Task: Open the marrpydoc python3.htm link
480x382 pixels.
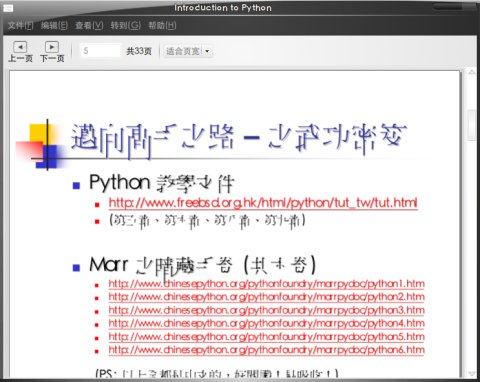Action: click(266, 310)
